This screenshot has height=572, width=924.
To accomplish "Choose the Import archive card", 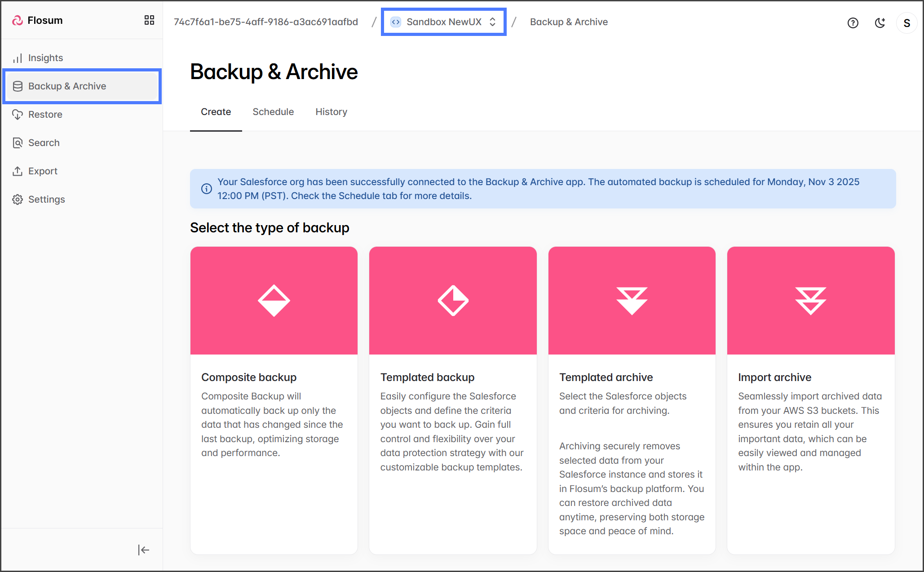I will coord(810,400).
